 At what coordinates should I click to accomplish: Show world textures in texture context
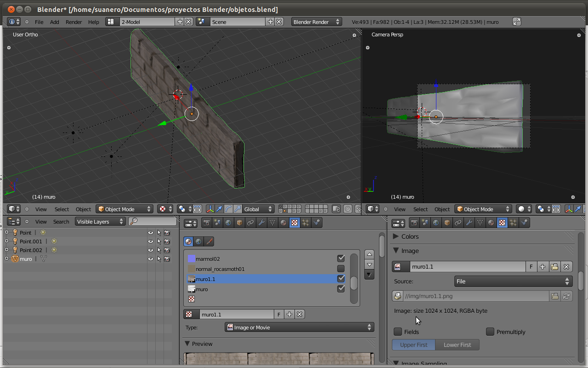(198, 241)
